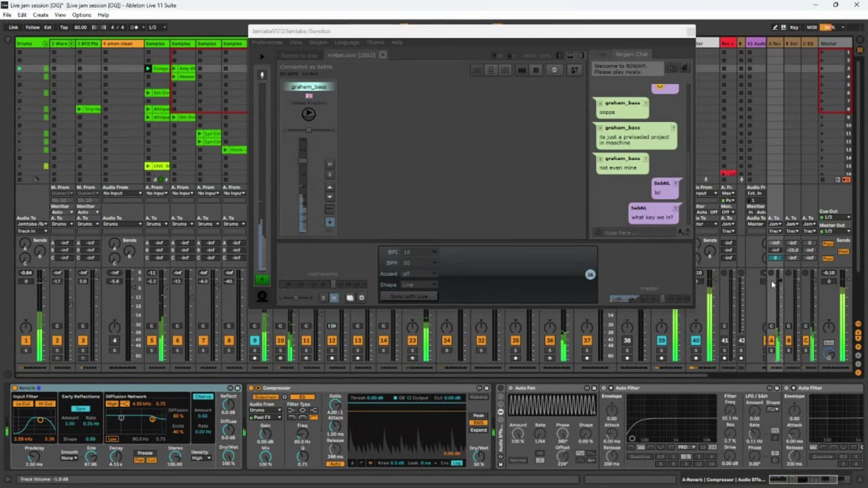
Task: Toggle Ableton metronome in transport bar
Action: click(x=138, y=27)
